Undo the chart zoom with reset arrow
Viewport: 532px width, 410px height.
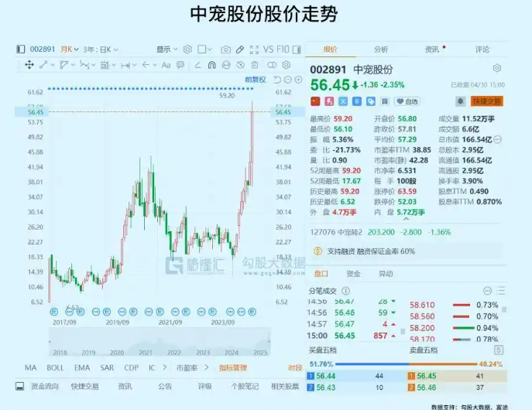point(277,80)
